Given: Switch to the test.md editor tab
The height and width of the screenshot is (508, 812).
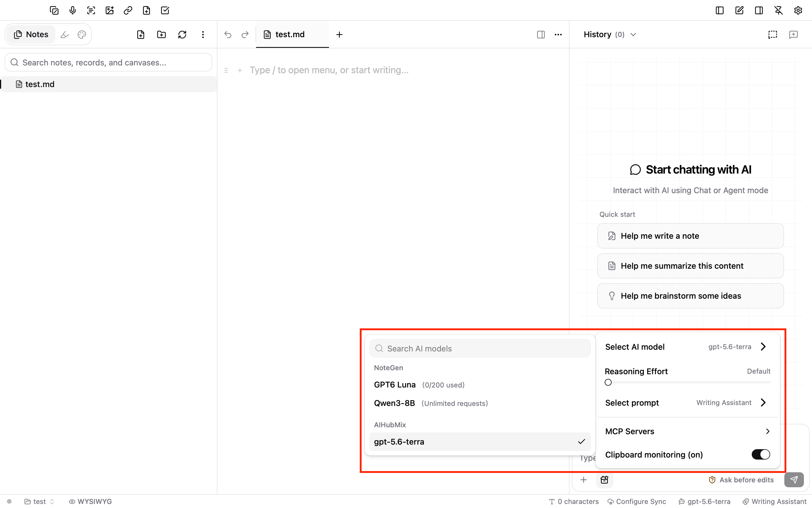Looking at the screenshot, I should 292,35.
